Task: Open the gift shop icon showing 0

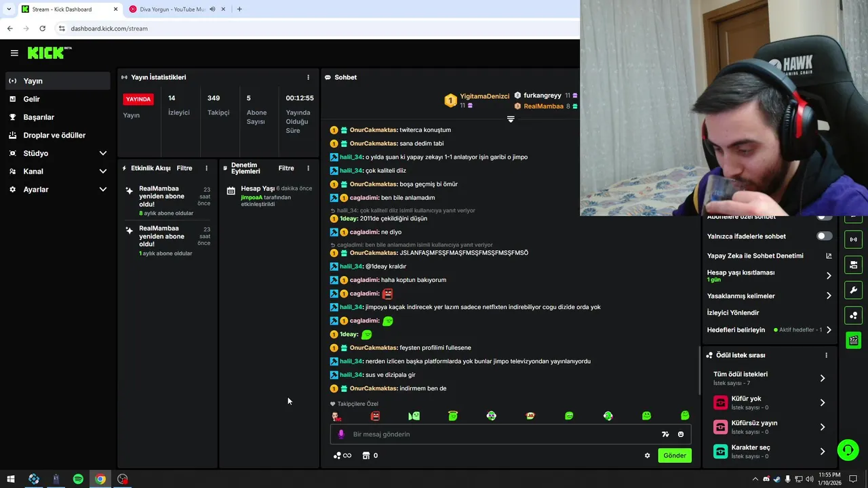Action: click(x=370, y=455)
